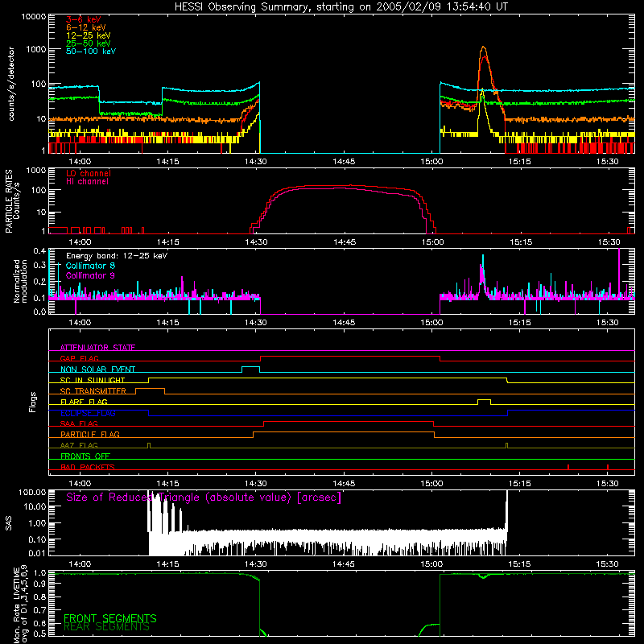Viewport: 644px width, 644px height.
Task: Click the REAR SEGMENTS legend label
Action: click(x=107, y=627)
